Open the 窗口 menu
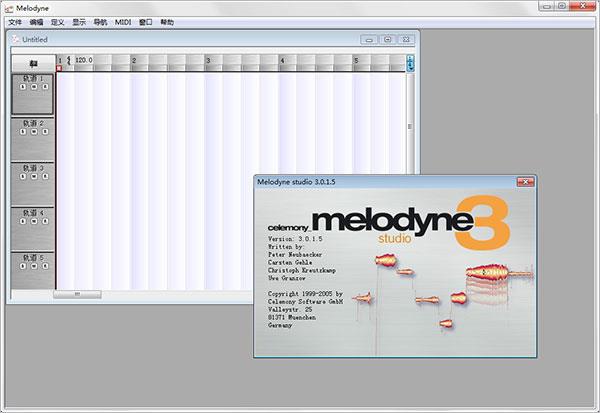The width and height of the screenshot is (600, 413). tap(145, 22)
